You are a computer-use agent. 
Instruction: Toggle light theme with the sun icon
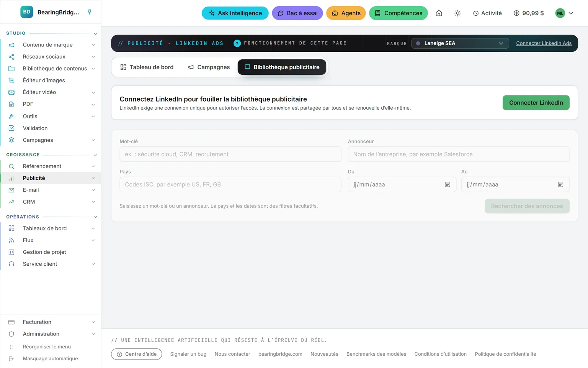point(457,13)
